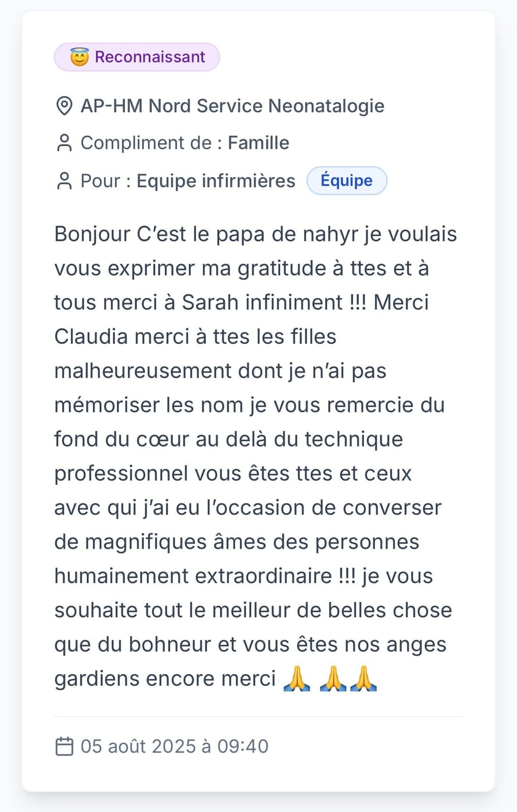Click the smiling halo emoji in the badge

(x=80, y=57)
